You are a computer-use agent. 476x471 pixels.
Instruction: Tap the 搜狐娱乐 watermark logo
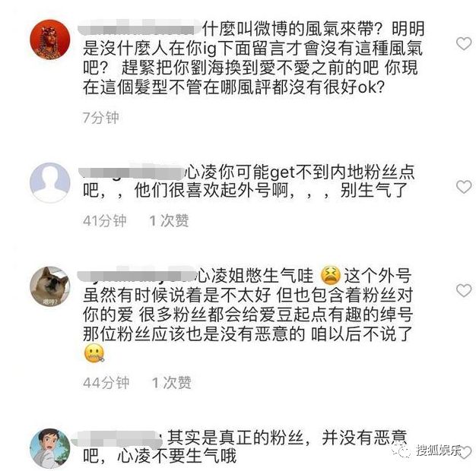[427, 450]
